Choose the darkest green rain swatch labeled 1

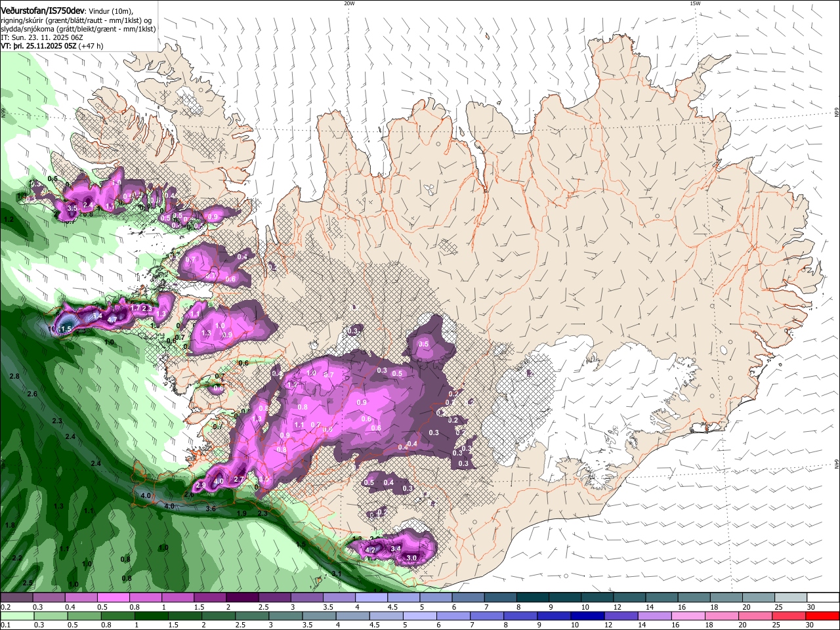(x=151, y=616)
